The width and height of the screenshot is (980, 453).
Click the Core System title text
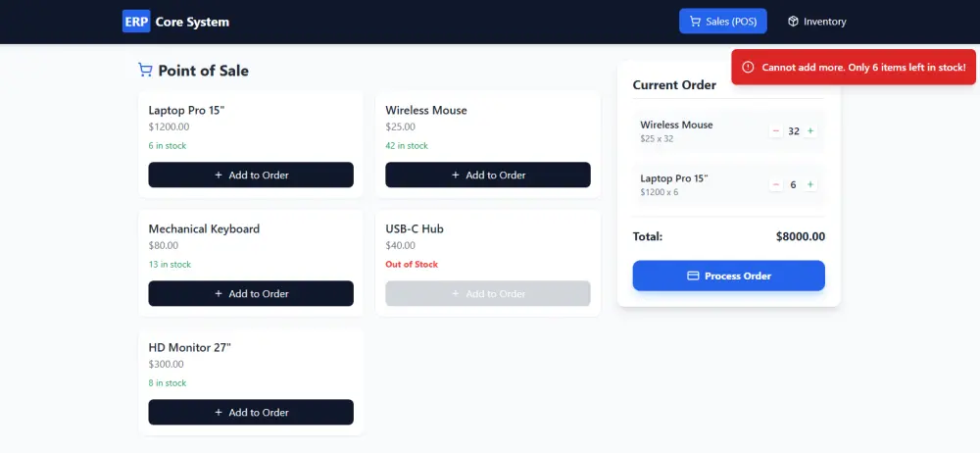pyautogui.click(x=192, y=22)
